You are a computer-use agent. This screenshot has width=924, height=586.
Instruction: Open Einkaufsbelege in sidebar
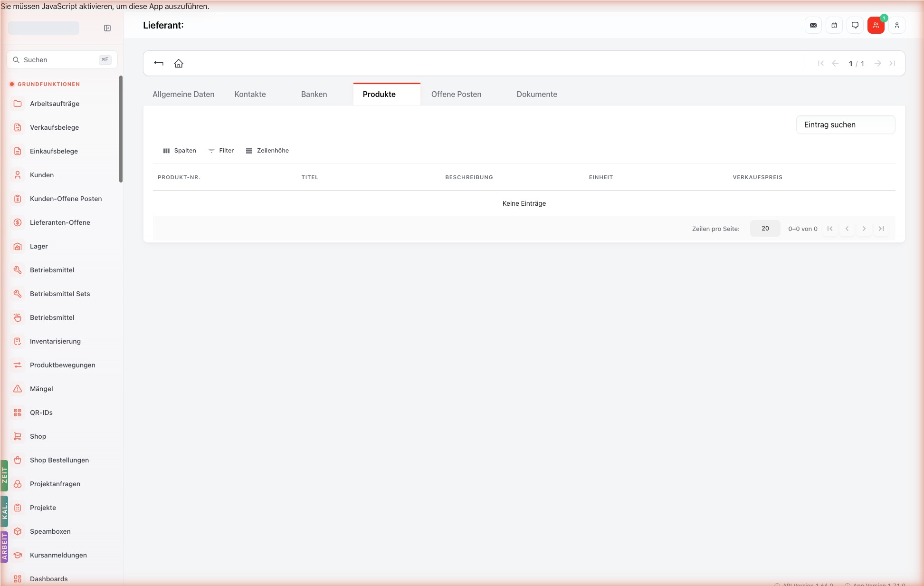pos(62,151)
